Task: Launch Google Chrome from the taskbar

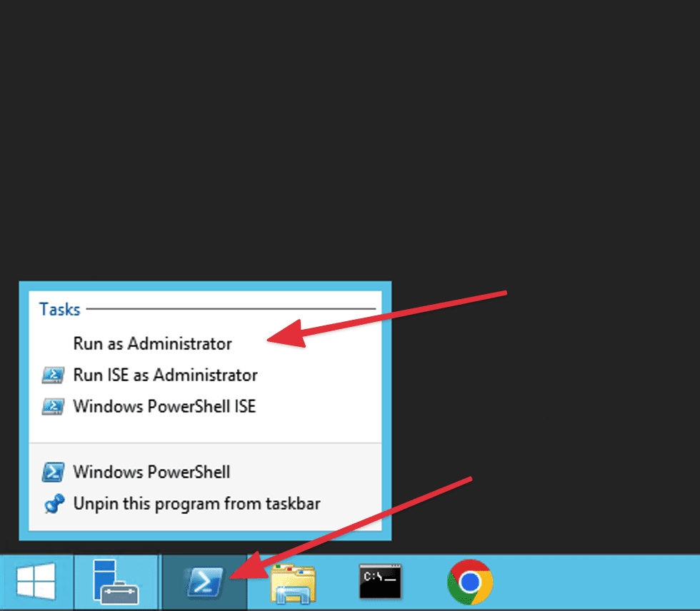Action: tap(469, 582)
